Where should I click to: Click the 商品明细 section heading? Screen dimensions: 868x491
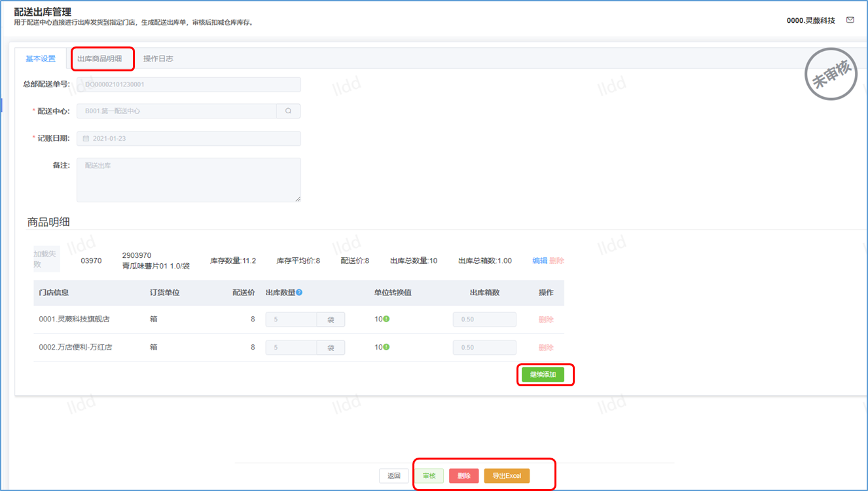48,222
